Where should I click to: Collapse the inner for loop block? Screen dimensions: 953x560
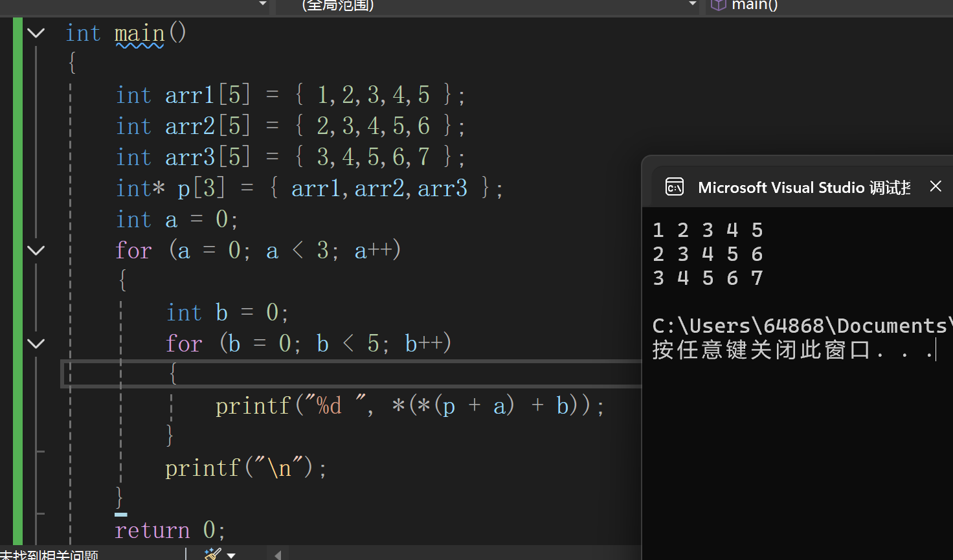coord(36,343)
